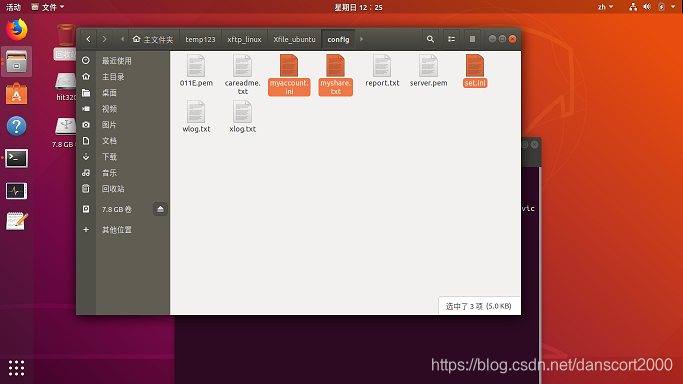Toggle the list view icon
683x384 pixels.
[x=451, y=39]
